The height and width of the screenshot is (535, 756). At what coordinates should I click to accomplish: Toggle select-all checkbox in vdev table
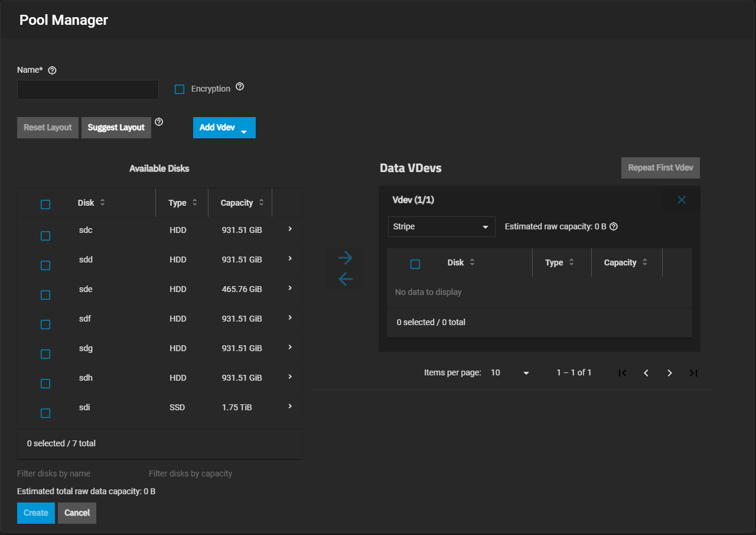pyautogui.click(x=415, y=264)
